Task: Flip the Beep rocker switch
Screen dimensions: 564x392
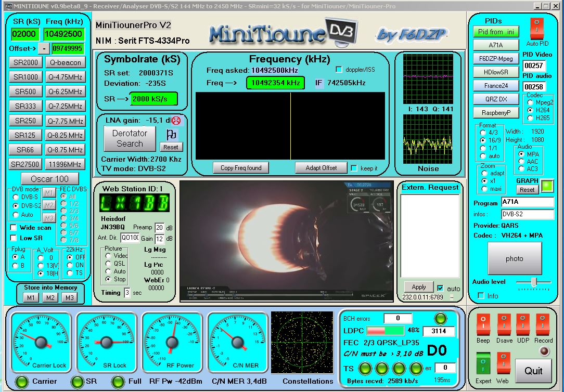Action: point(483,324)
